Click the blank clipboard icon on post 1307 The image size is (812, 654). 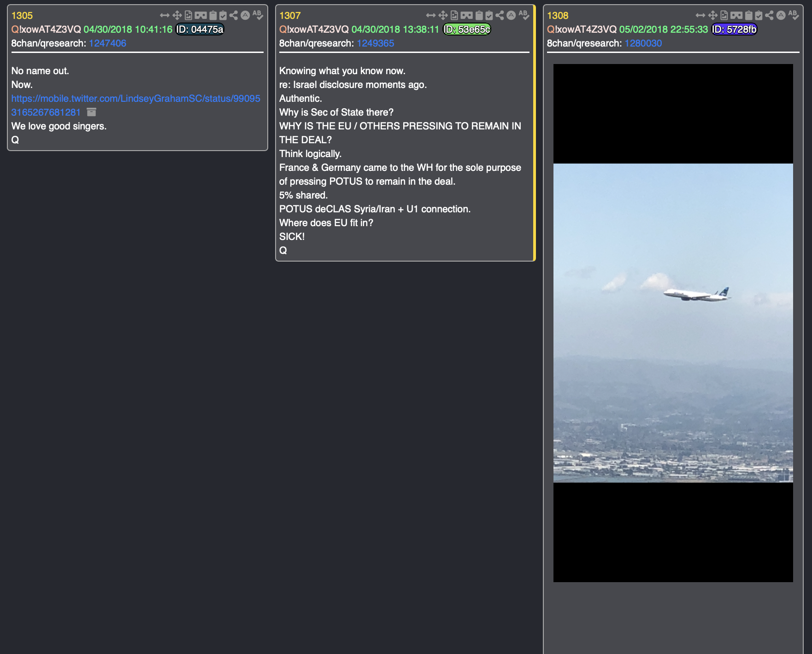pyautogui.click(x=479, y=15)
